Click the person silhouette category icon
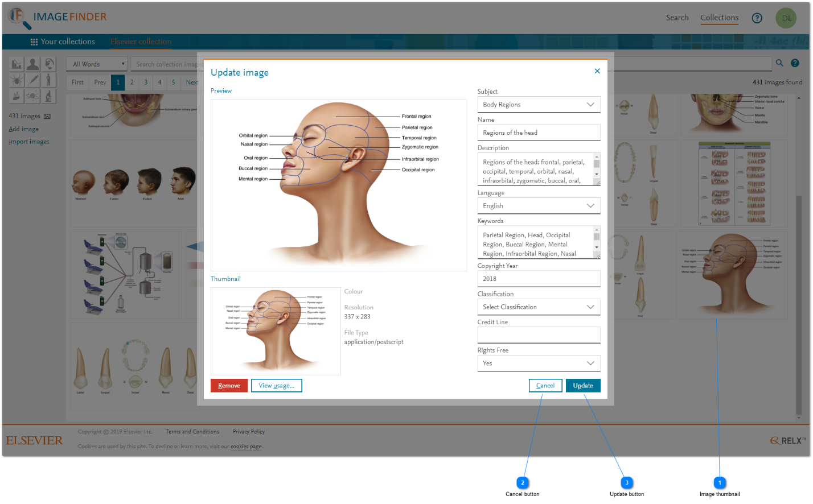The width and height of the screenshot is (813, 504). tap(33, 64)
